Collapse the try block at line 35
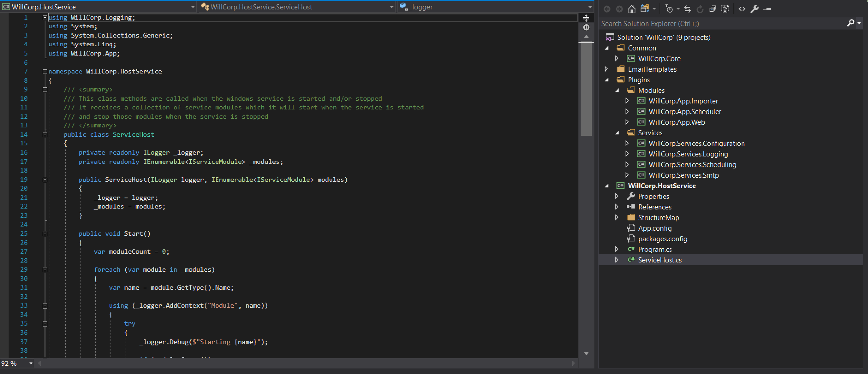This screenshot has height=374, width=868. pos(45,324)
